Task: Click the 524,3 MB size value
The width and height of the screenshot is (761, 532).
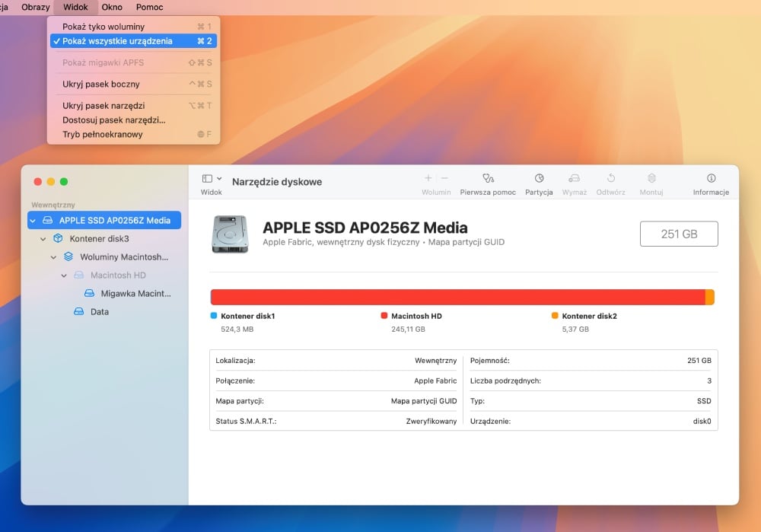Action: coord(237,329)
